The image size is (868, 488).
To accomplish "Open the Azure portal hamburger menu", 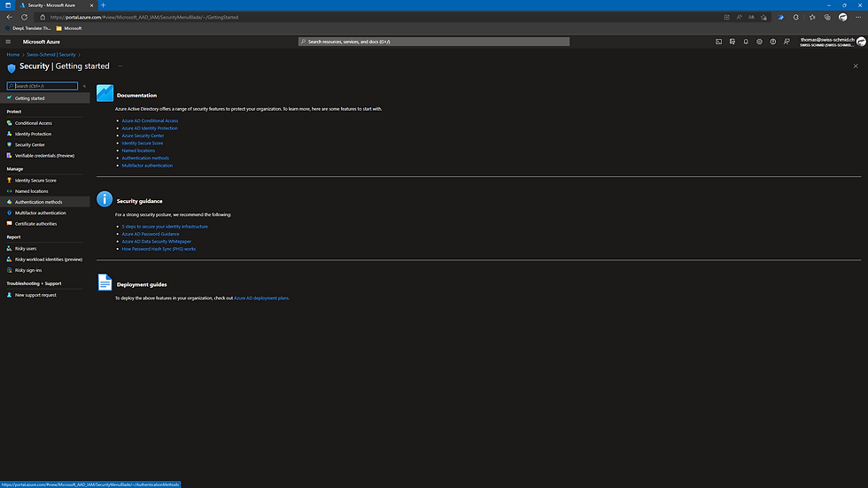I will click(x=8, y=42).
